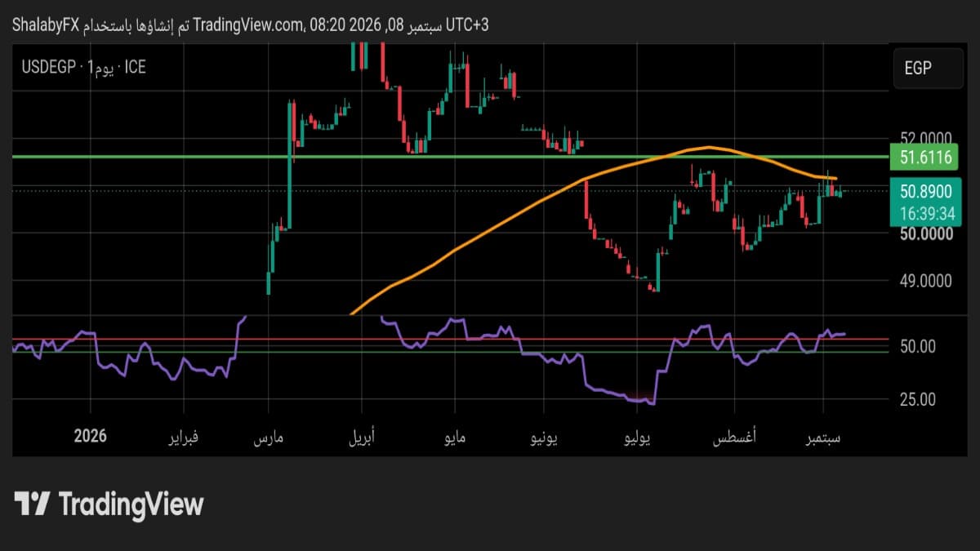Open the EGP currency selector
Viewport: 980px width, 551px height.
(x=927, y=68)
